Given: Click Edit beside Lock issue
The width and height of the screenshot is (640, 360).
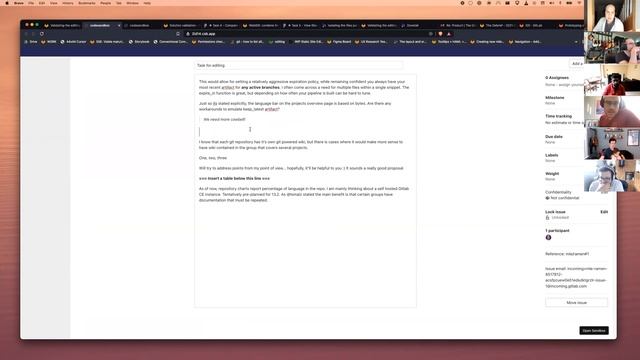Looking at the screenshot, I should [x=604, y=212].
